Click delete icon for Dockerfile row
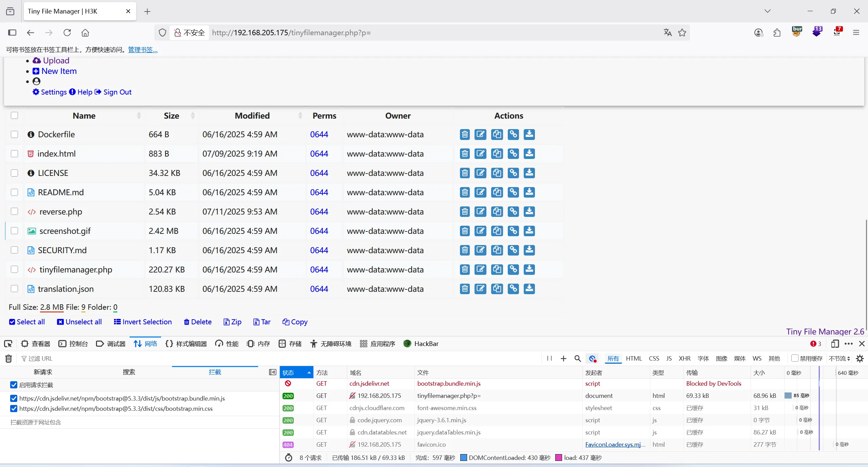This screenshot has width=868, height=467. point(465,135)
